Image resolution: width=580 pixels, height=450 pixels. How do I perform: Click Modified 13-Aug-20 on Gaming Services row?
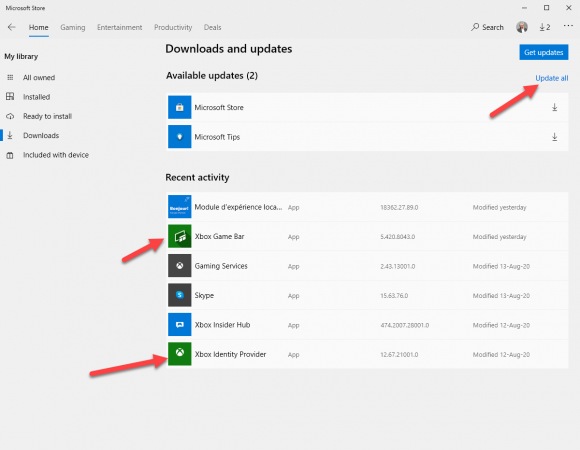pyautogui.click(x=501, y=266)
